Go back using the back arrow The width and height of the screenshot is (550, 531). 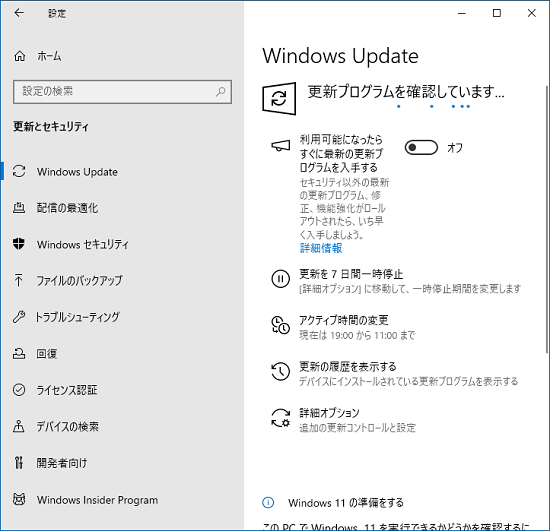click(x=19, y=13)
